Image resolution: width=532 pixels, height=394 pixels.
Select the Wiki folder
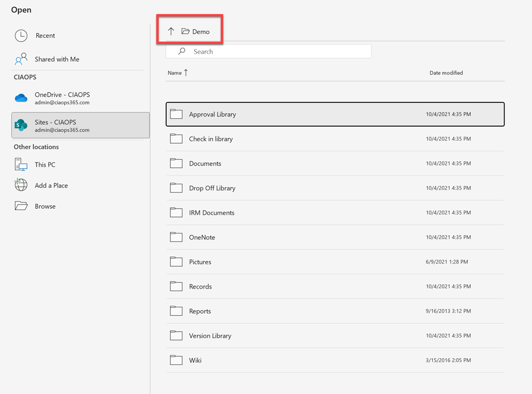coord(195,360)
